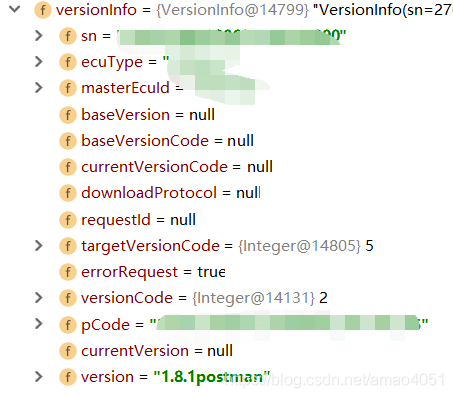Select the requestId field name

[116, 220]
